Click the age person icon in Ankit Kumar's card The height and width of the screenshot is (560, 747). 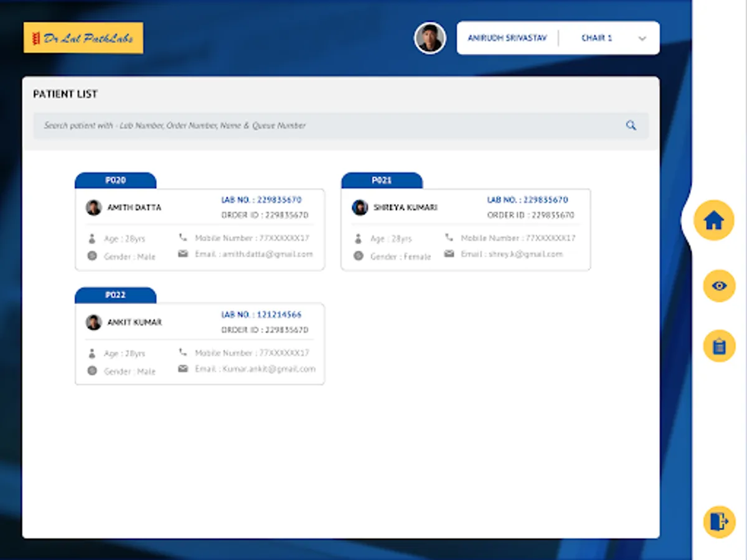click(x=92, y=353)
